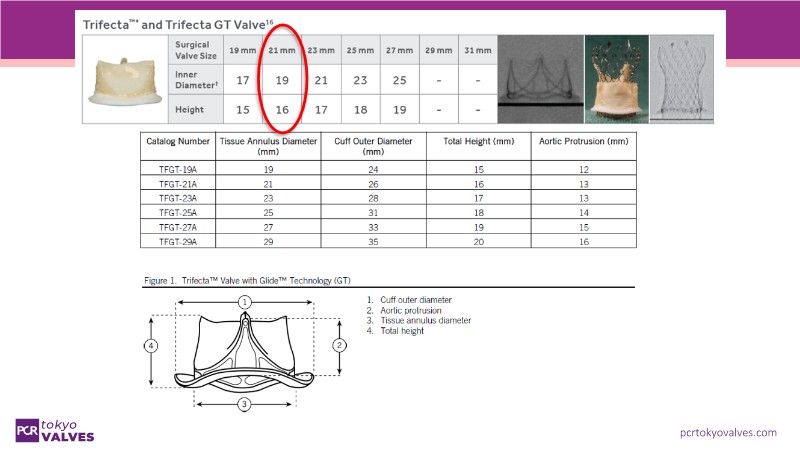Click circled number 2 on valve diagram
Image resolution: width=800 pixels, height=450 pixels.
pyautogui.click(x=337, y=345)
